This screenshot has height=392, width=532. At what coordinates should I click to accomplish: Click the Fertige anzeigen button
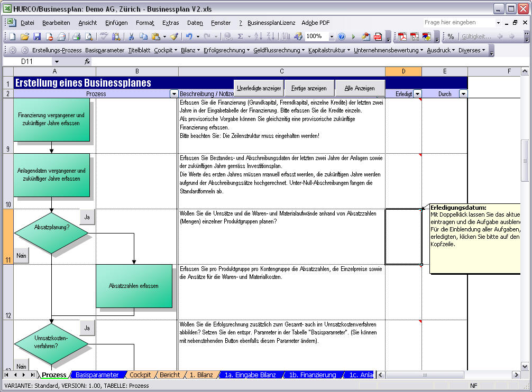(x=309, y=88)
